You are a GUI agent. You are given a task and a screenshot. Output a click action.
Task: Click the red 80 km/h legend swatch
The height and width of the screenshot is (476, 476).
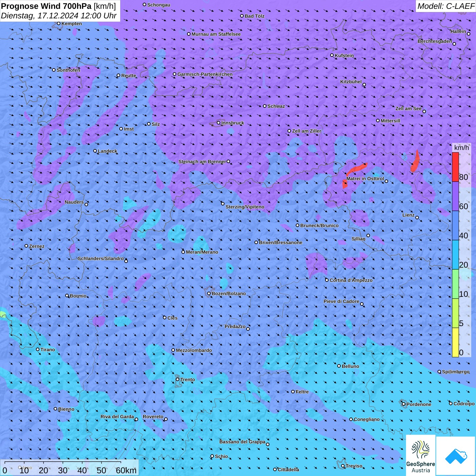click(x=455, y=167)
